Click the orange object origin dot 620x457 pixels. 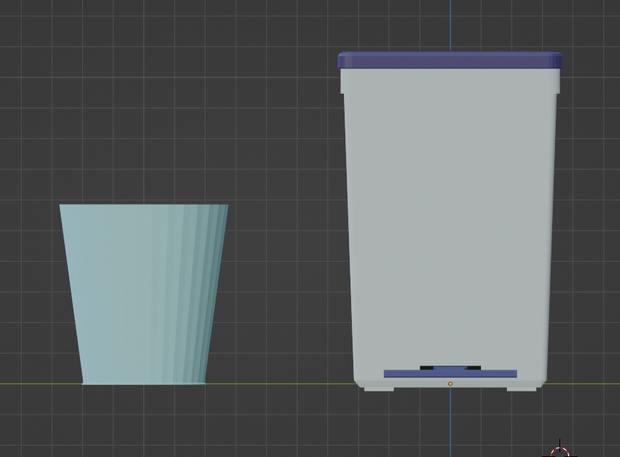pyautogui.click(x=450, y=384)
